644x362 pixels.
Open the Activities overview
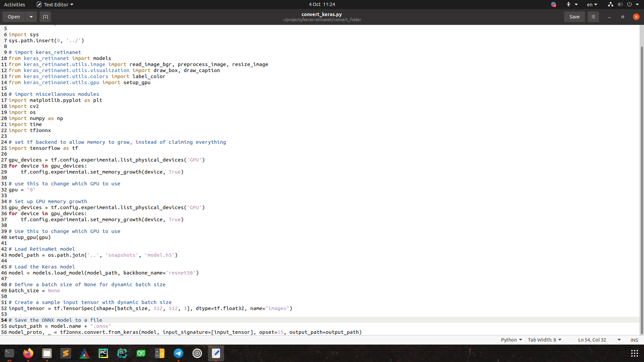coord(14,4)
